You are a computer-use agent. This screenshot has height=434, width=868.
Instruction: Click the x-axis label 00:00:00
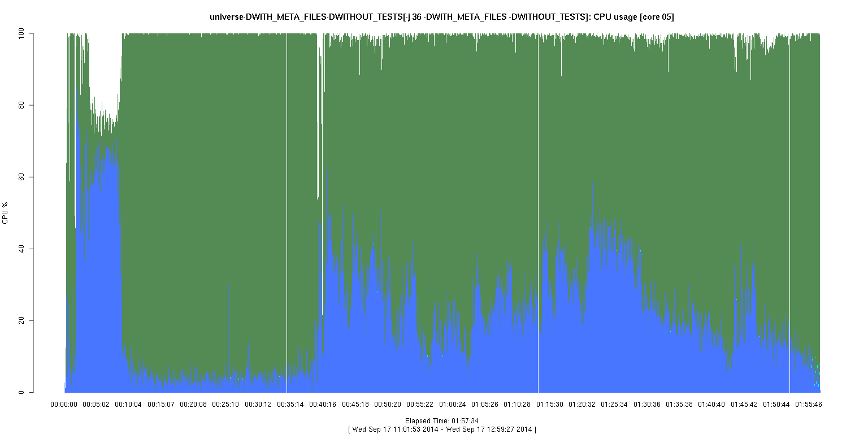pos(64,405)
